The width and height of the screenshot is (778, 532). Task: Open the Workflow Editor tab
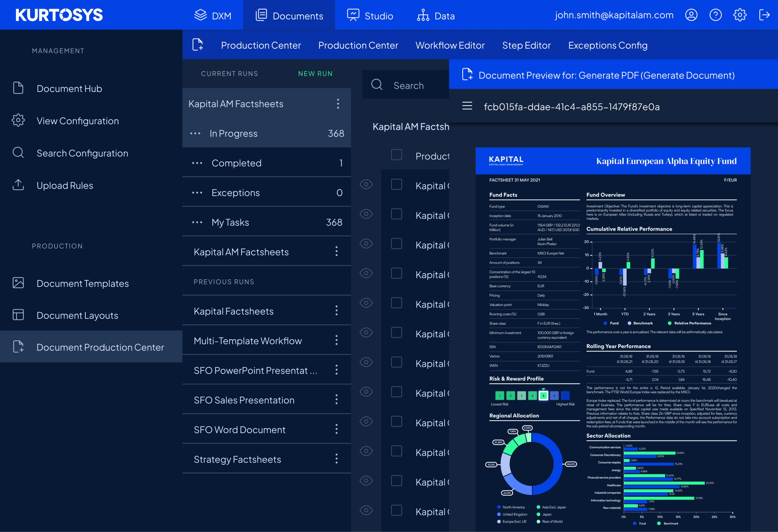pos(450,45)
